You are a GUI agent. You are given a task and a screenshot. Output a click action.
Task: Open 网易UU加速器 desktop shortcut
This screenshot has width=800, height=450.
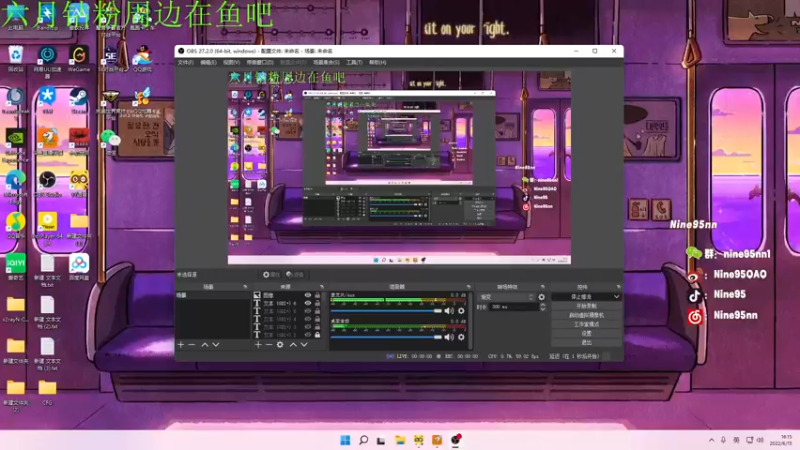(x=47, y=61)
